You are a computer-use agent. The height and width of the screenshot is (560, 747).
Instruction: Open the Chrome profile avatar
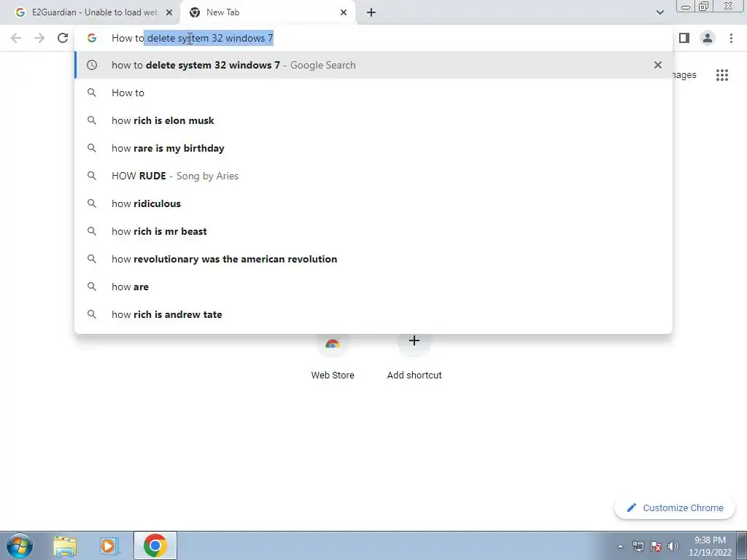(x=708, y=38)
